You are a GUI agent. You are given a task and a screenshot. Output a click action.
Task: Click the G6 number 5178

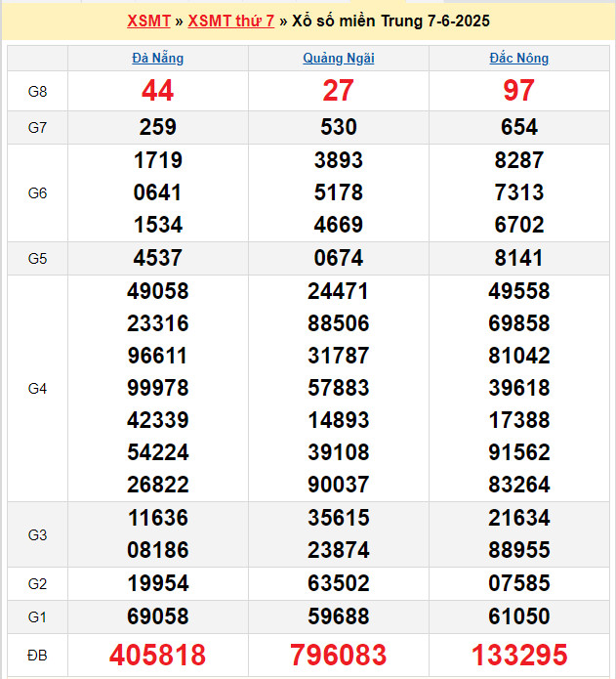[x=339, y=192]
